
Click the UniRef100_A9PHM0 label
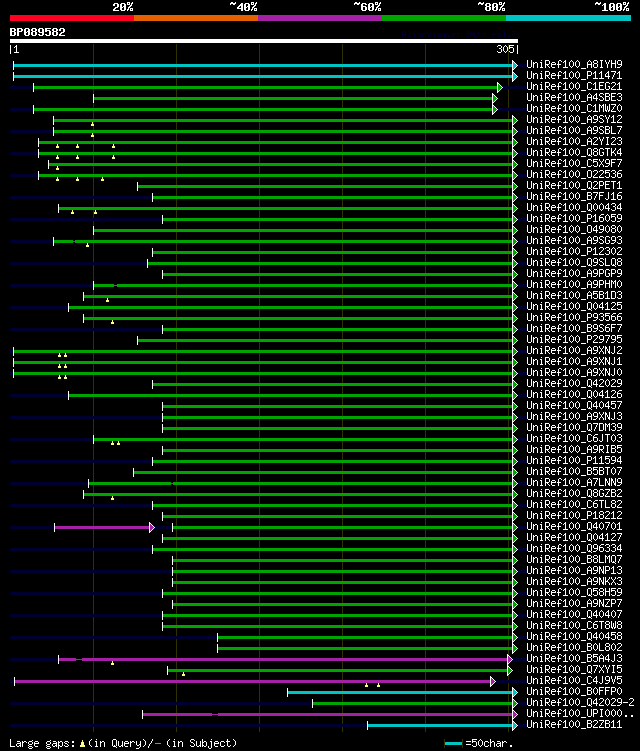pyautogui.click(x=574, y=284)
